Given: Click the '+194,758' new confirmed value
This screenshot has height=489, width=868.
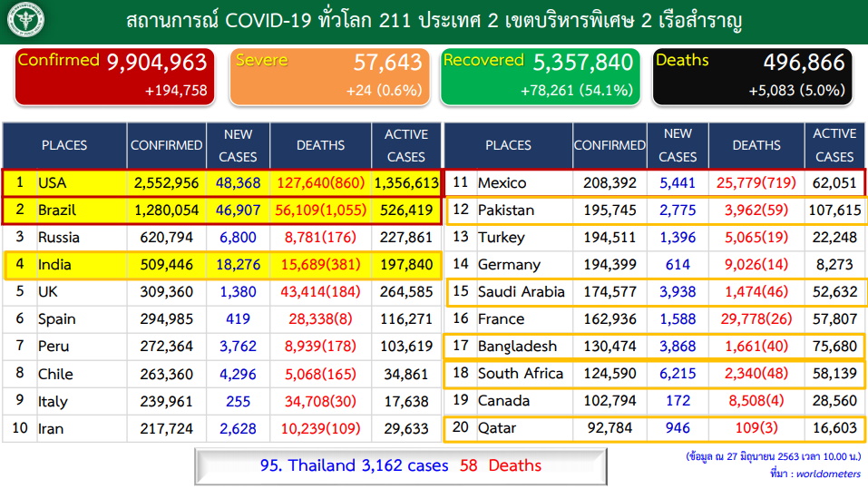Looking at the screenshot, I should [x=176, y=90].
